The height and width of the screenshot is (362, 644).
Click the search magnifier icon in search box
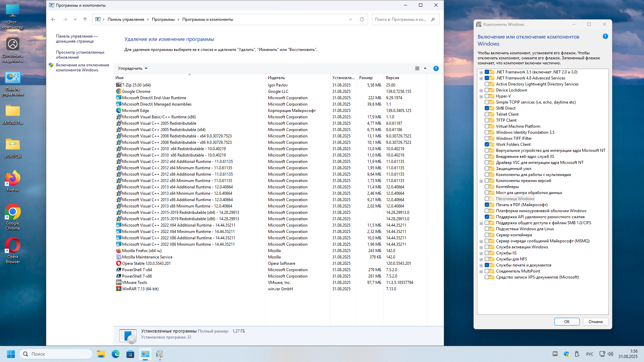pos(433,19)
